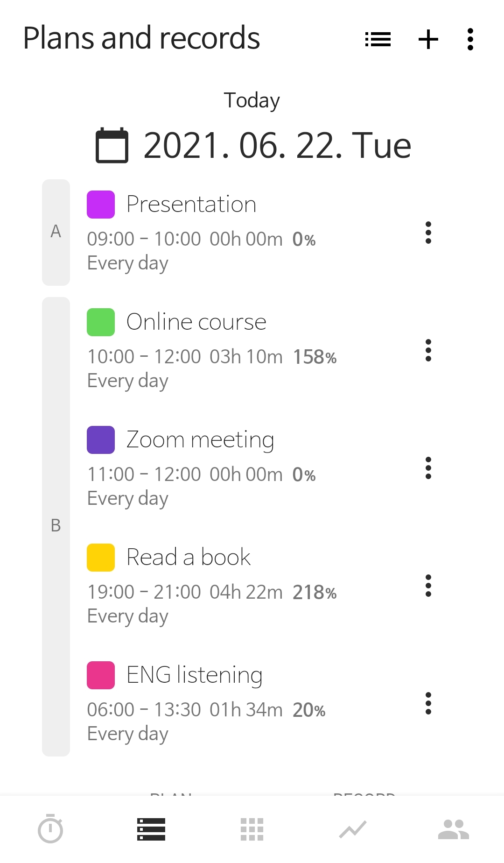Open options menu for Zoom meeting plan
The image size is (504, 863).
pyautogui.click(x=428, y=468)
